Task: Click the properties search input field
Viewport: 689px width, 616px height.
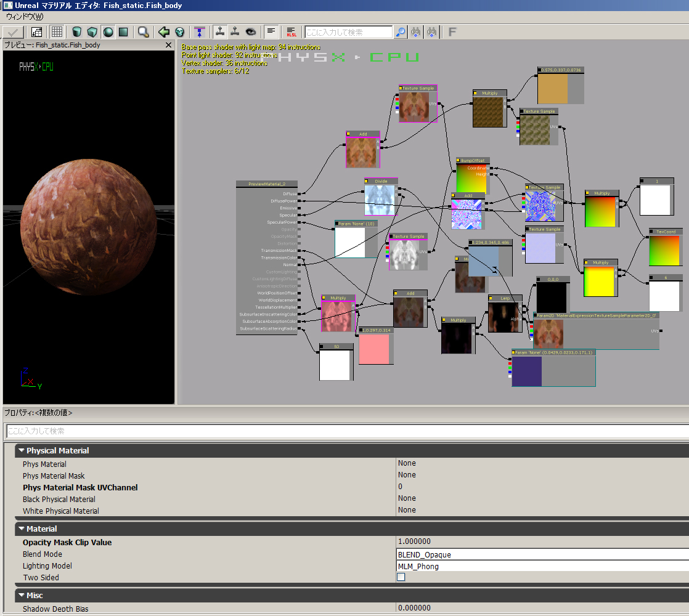Action: [345, 431]
